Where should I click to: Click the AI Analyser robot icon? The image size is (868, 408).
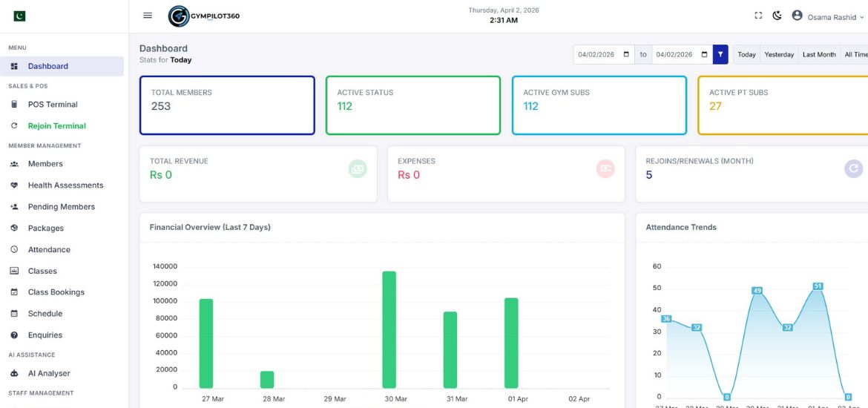[x=14, y=374]
